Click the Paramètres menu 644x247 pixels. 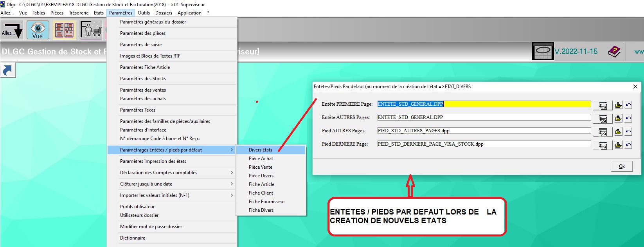(121, 13)
